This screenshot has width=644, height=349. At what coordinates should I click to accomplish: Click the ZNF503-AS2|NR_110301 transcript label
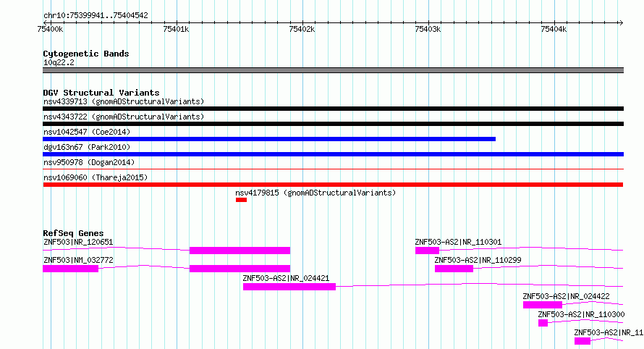coord(458,242)
